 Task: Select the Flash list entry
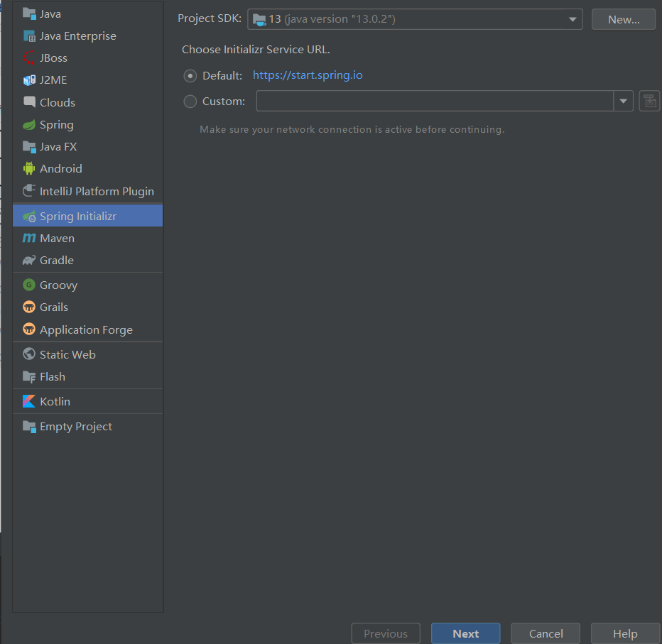click(88, 376)
